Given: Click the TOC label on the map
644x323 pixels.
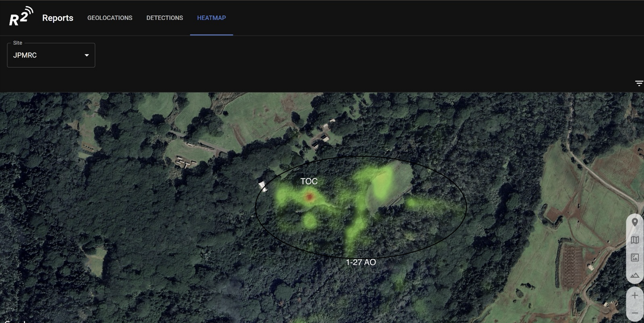Looking at the screenshot, I should coord(309,181).
